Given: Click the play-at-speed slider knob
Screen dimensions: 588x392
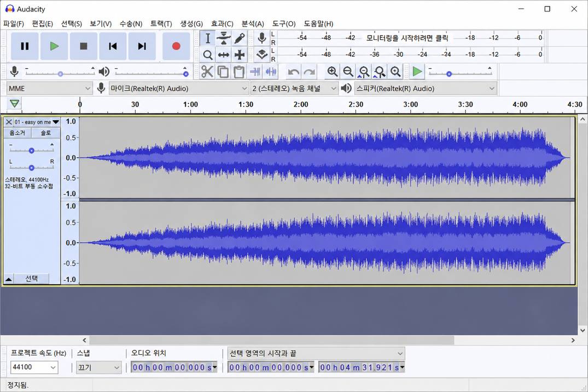Looking at the screenshot, I should pos(449,74).
